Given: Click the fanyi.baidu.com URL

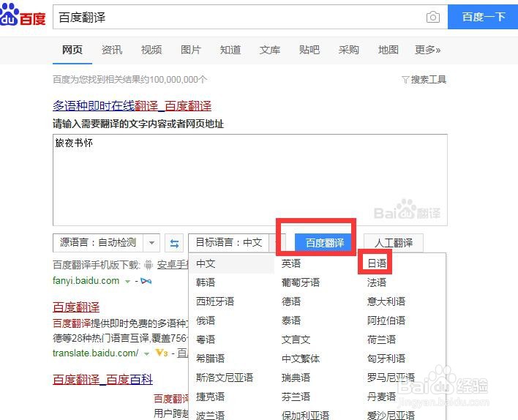Looking at the screenshot, I should (x=86, y=281).
